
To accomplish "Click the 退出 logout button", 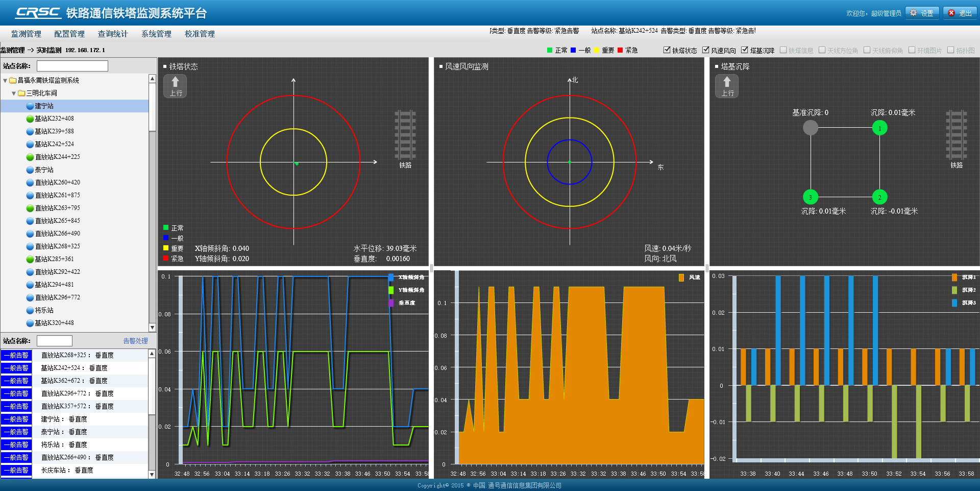I will coord(960,13).
